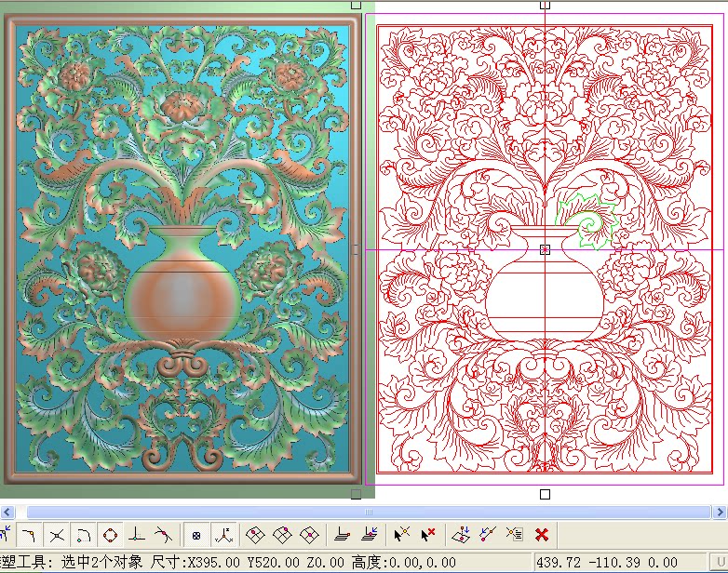Click the green highlighted leaf outline in drawing
This screenshot has width=728, height=573.
[586, 220]
